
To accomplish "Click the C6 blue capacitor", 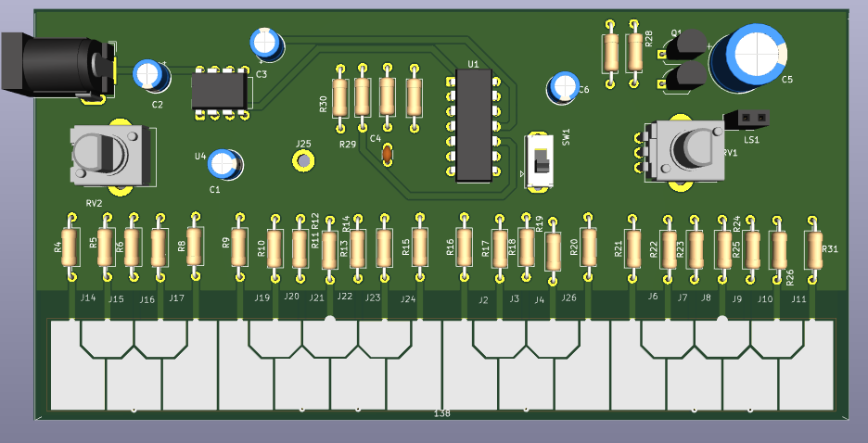I will click(563, 87).
